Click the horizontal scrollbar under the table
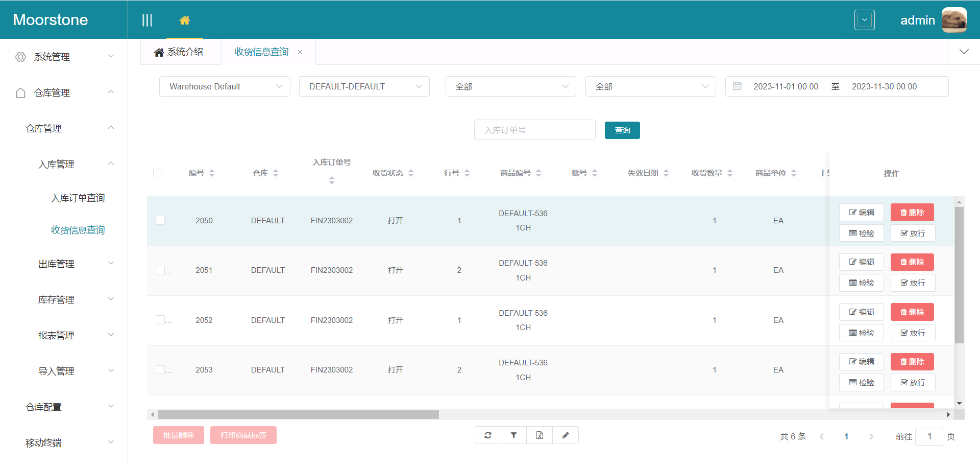980x466 pixels. 298,415
